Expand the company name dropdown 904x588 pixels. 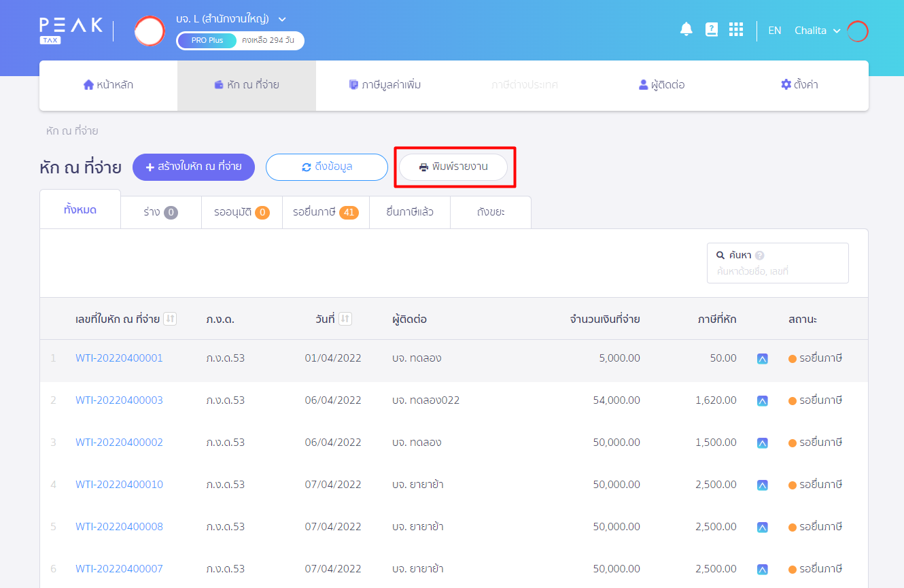282,18
